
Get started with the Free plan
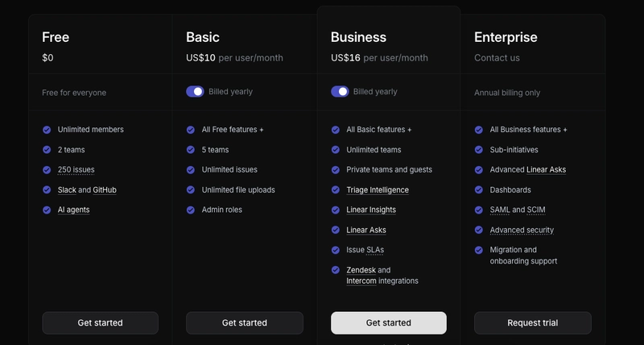coord(100,322)
